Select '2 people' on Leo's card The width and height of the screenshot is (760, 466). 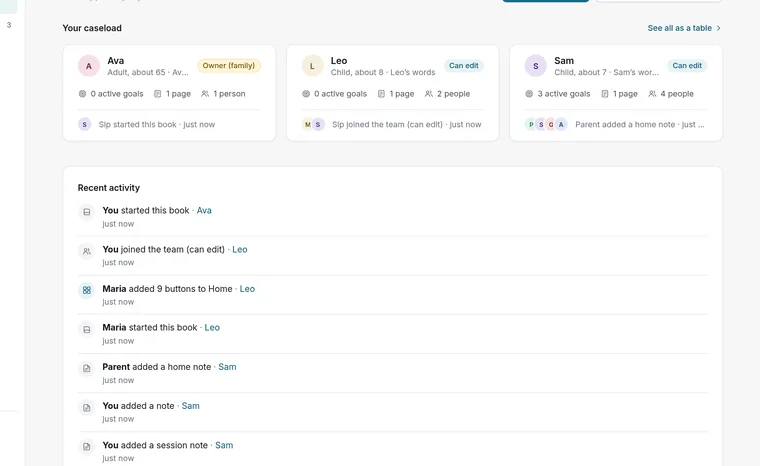coord(454,94)
